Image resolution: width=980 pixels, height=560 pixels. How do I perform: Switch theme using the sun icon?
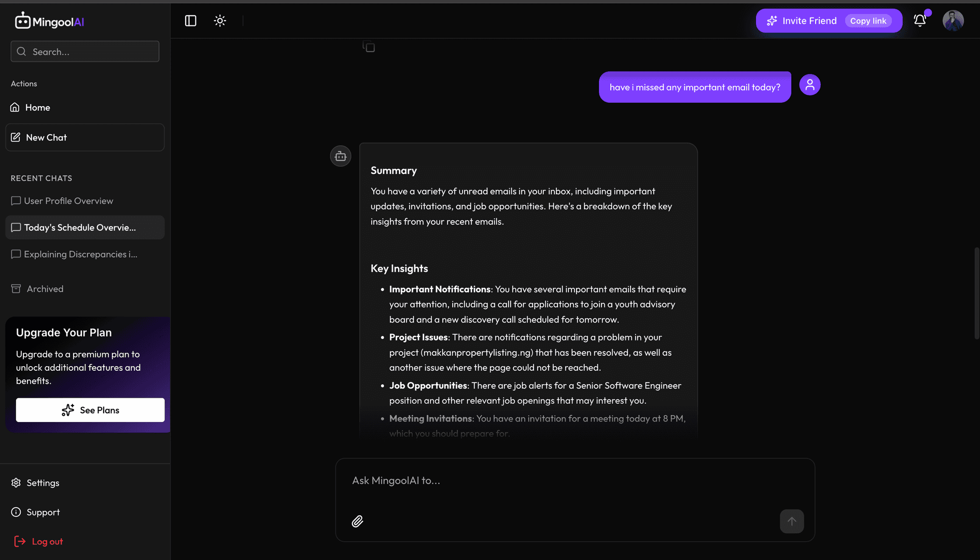point(220,21)
